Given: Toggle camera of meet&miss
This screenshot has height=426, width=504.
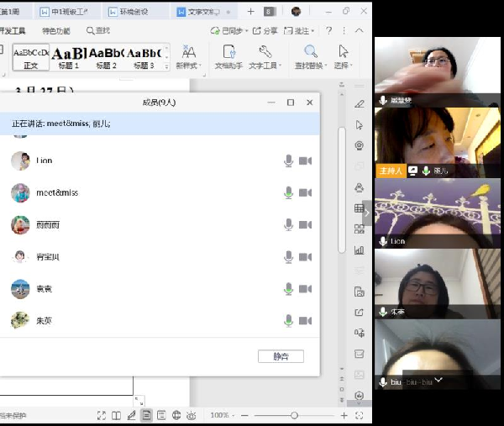Looking at the screenshot, I should [x=305, y=192].
